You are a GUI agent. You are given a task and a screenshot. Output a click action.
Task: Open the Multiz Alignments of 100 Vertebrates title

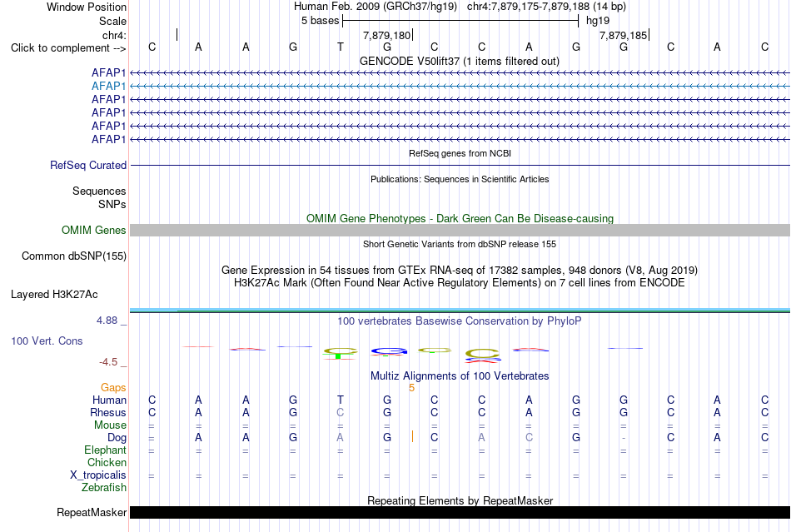(x=460, y=376)
